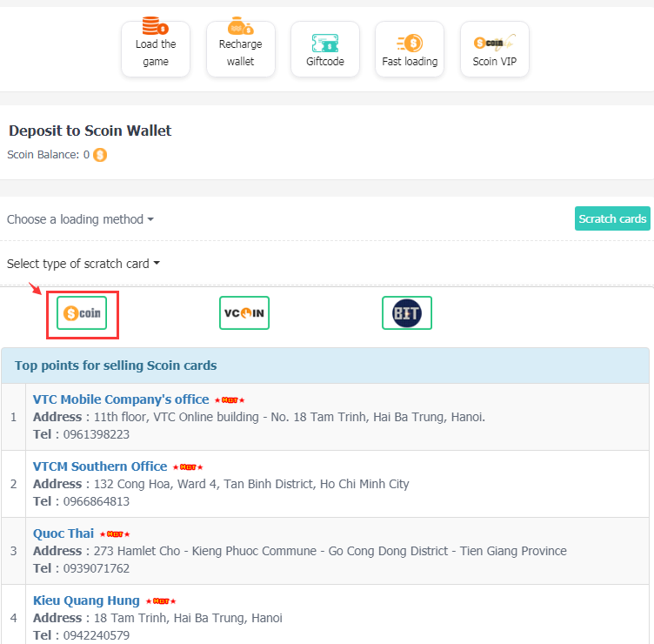The image size is (654, 644).
Task: Click the Scoin Balance: 0 text
Action: coord(49,155)
